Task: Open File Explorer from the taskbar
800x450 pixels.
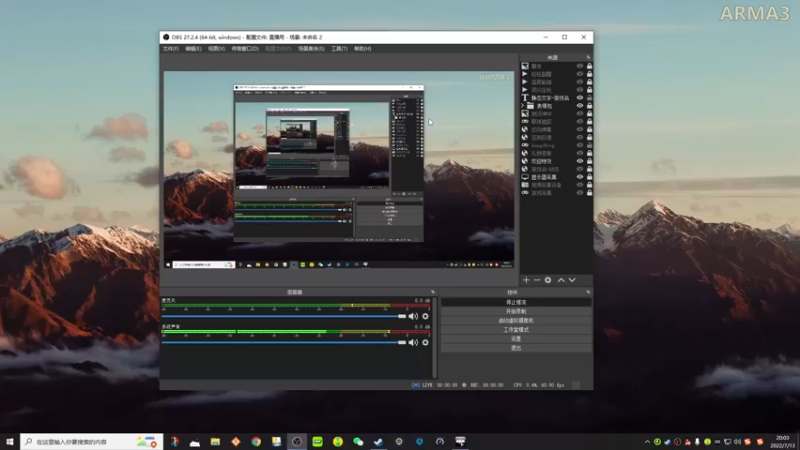Action: (x=215, y=441)
